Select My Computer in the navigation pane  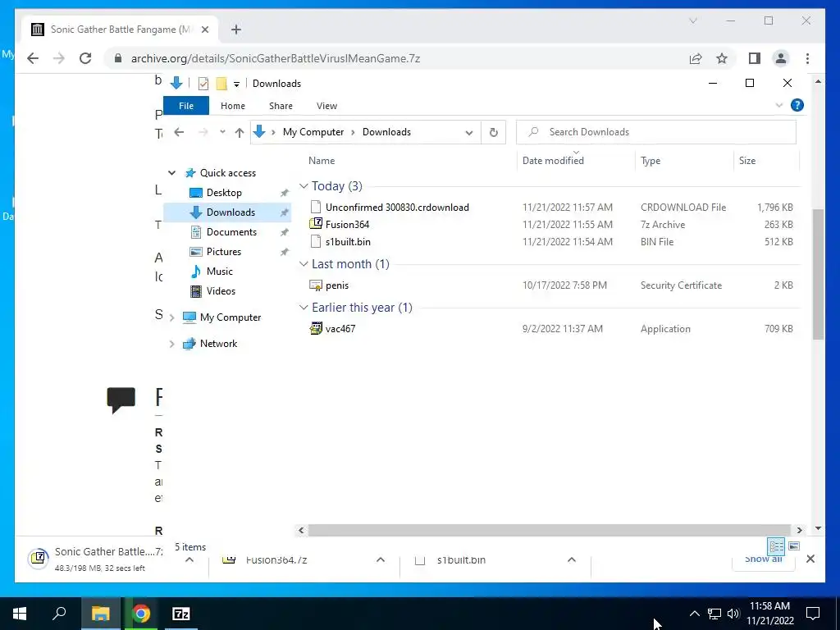(x=231, y=317)
